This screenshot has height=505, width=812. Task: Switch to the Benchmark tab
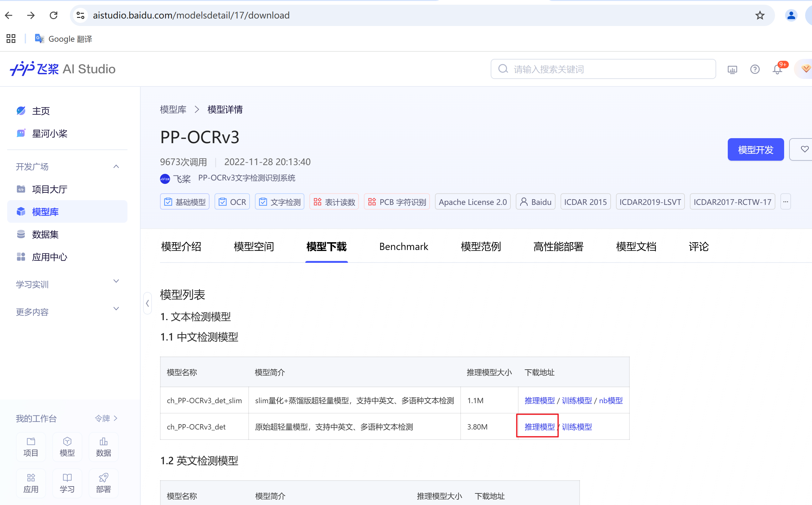point(404,247)
